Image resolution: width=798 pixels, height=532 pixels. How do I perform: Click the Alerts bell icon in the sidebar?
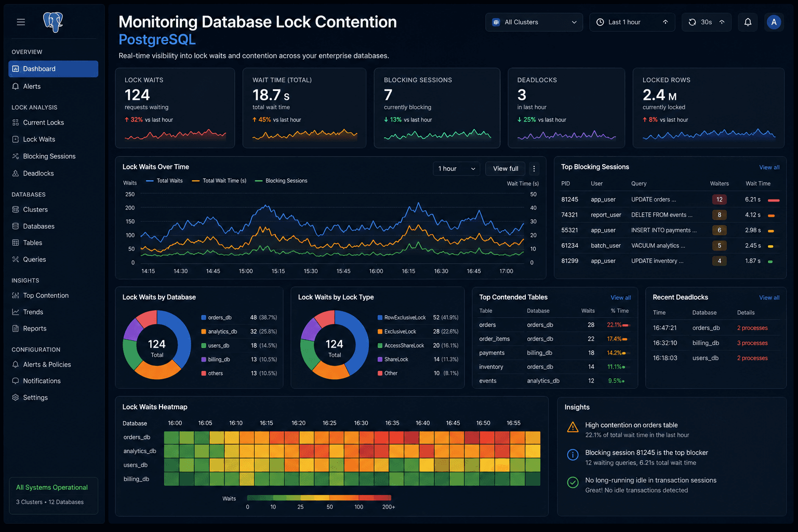pyautogui.click(x=16, y=86)
